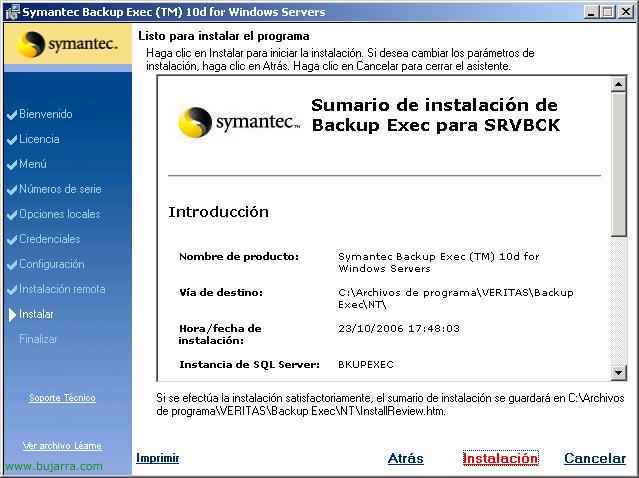639x478 pixels.
Task: Open the Soporte Técnico link
Action: point(62,398)
